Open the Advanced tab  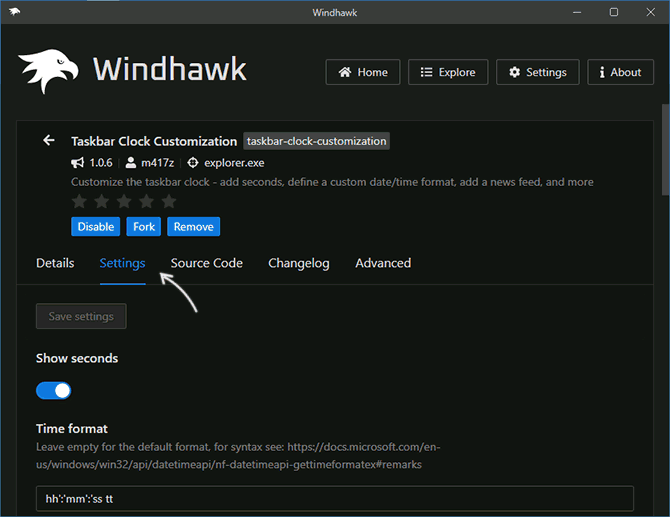pos(383,263)
